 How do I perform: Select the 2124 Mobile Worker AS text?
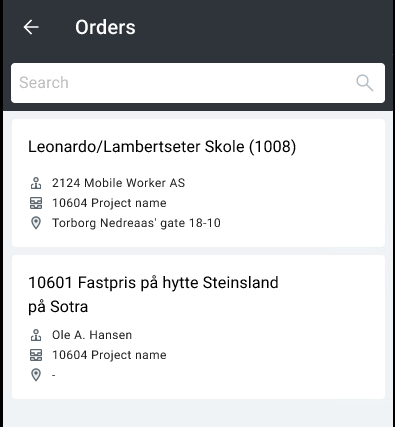[118, 183]
